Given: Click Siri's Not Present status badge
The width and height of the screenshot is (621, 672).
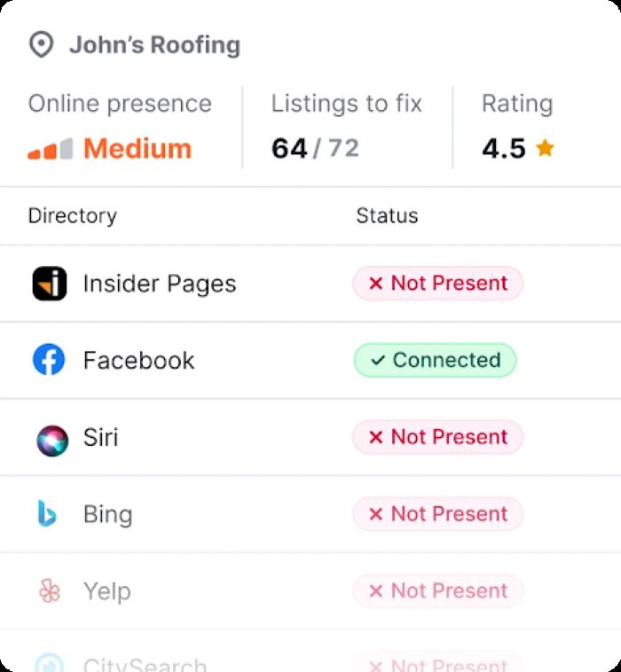Looking at the screenshot, I should point(437,437).
